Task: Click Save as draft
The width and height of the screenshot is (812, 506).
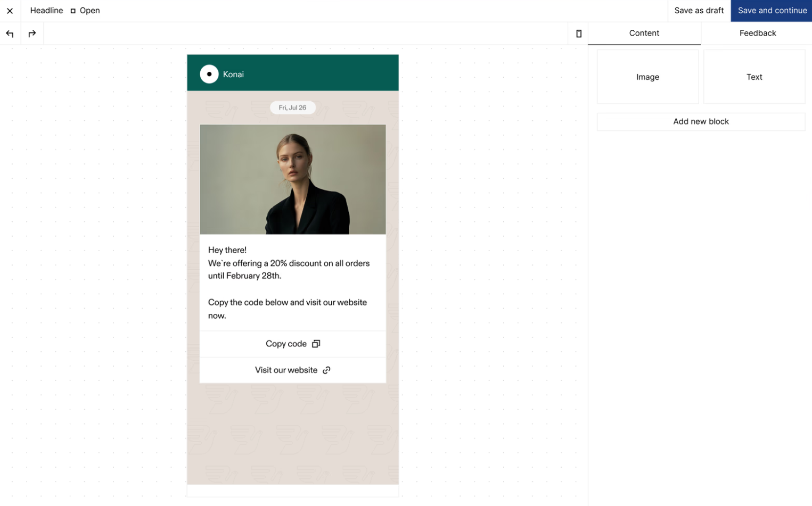Action: (x=699, y=10)
